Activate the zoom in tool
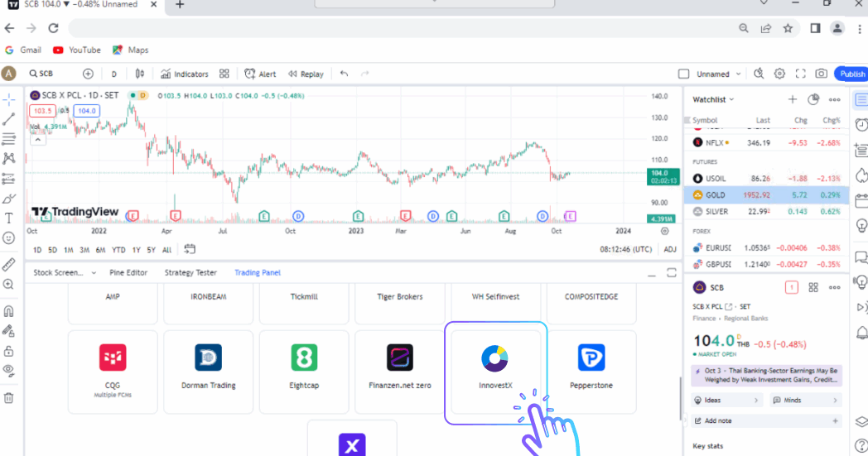The image size is (868, 456). click(x=9, y=285)
